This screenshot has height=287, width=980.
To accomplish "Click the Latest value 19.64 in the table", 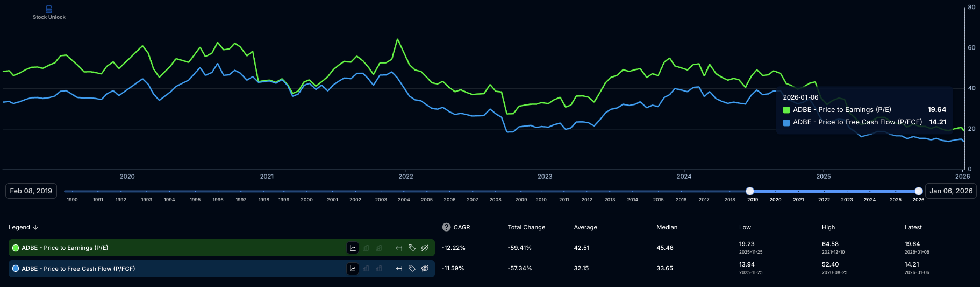I will (x=912, y=244).
